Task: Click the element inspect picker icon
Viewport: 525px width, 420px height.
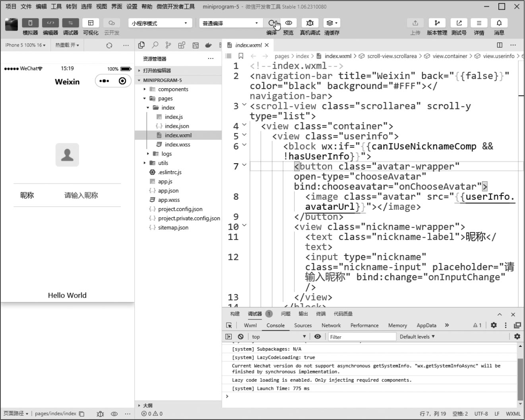Action: pos(229,325)
